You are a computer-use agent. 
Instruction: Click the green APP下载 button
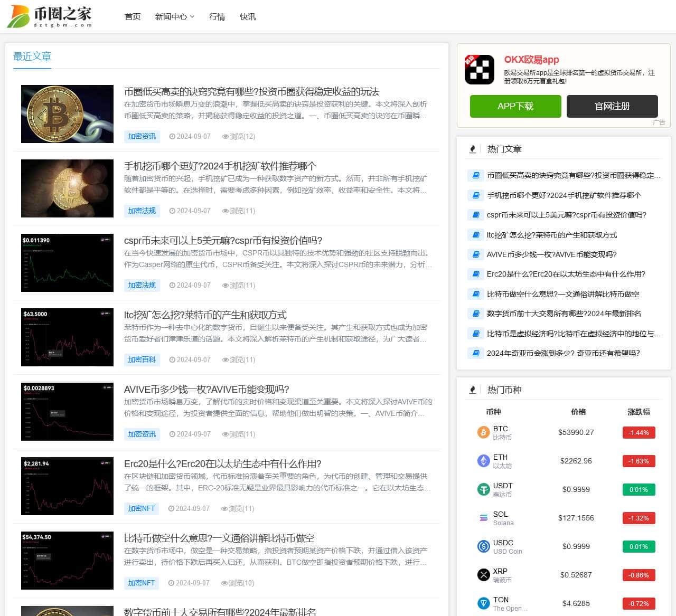tap(515, 106)
